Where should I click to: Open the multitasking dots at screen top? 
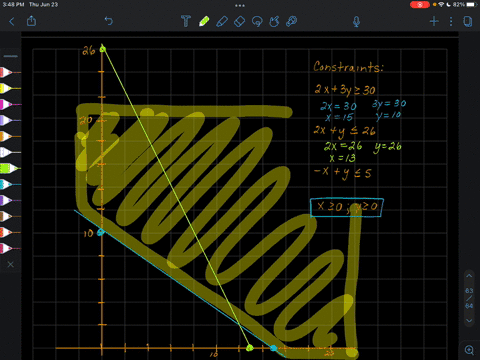pos(240,5)
